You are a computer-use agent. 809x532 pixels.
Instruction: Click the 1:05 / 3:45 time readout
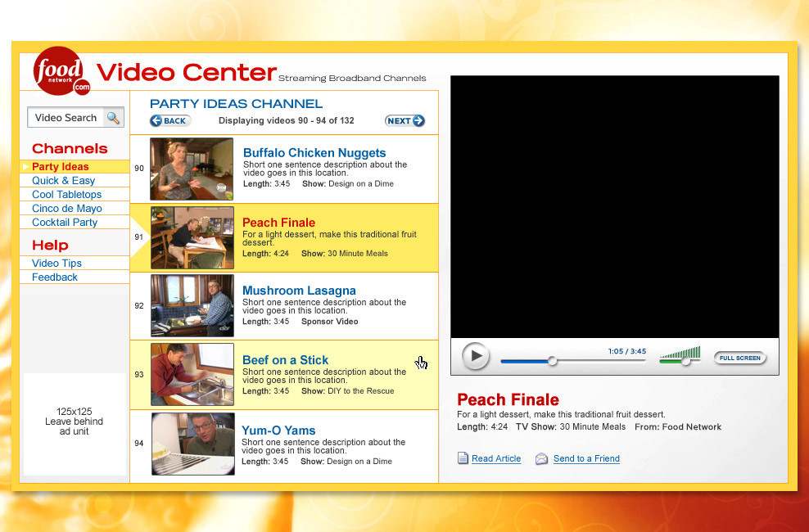[627, 351]
